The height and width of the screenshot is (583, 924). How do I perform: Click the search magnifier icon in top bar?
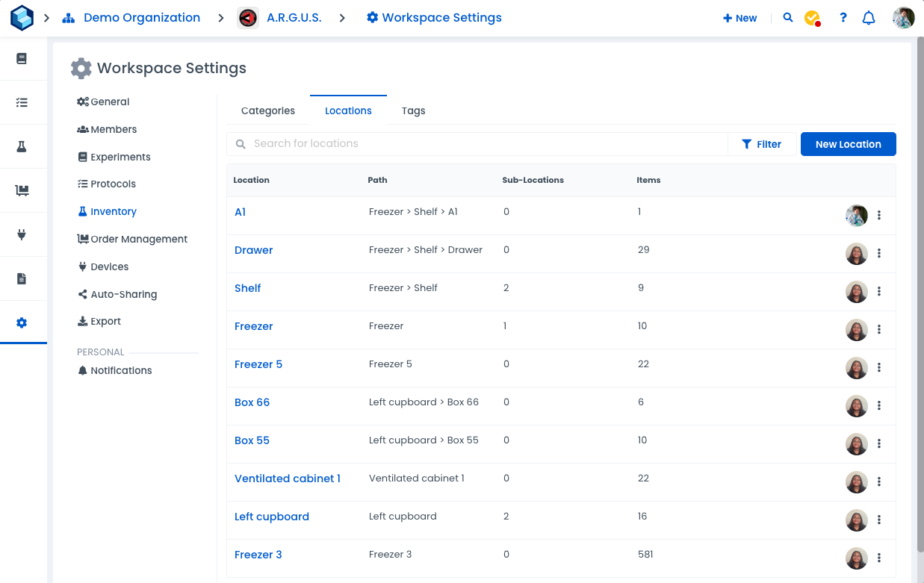[x=788, y=18]
